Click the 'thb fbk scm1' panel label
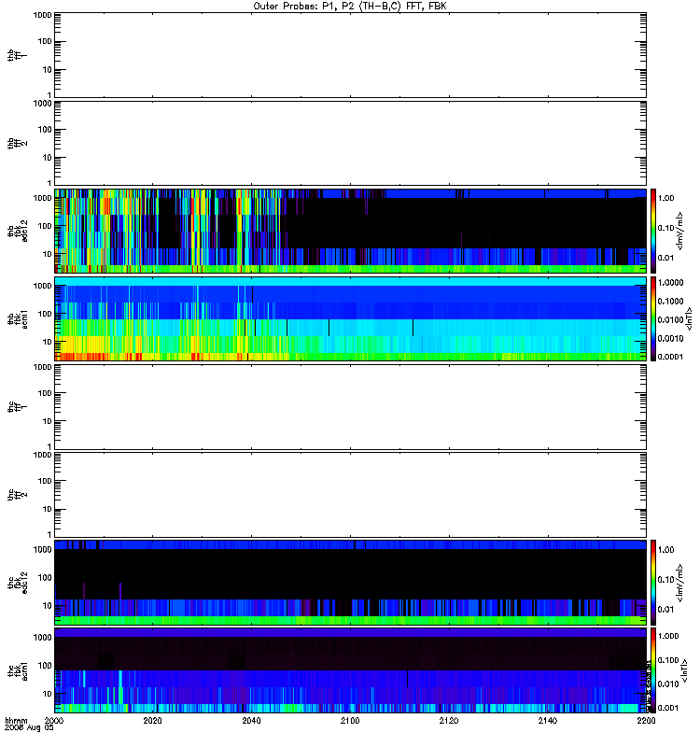The image size is (700, 747). click(x=17, y=318)
